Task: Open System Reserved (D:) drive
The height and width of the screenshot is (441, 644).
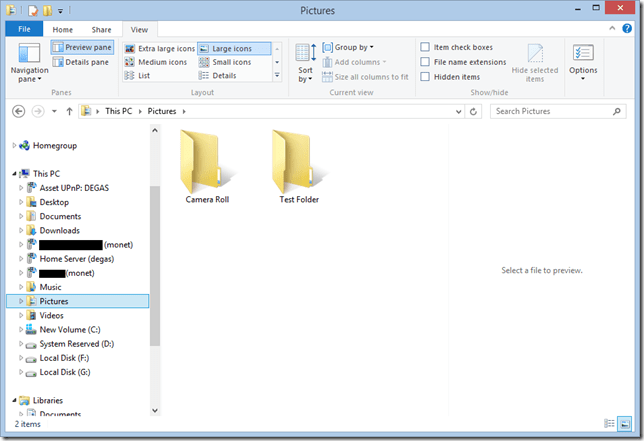Action: point(77,344)
